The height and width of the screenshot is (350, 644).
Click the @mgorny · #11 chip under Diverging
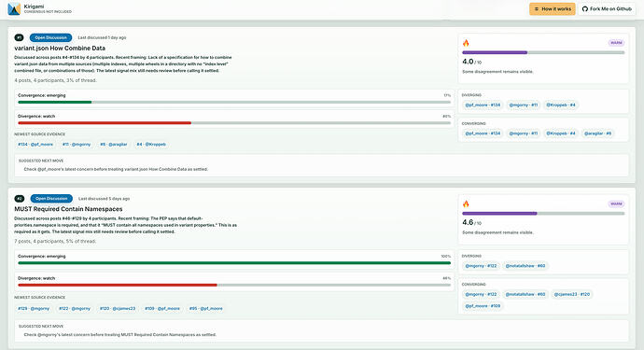524,105
